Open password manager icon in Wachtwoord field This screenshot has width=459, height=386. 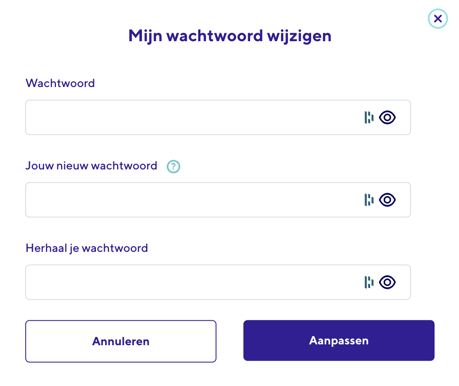click(x=369, y=117)
